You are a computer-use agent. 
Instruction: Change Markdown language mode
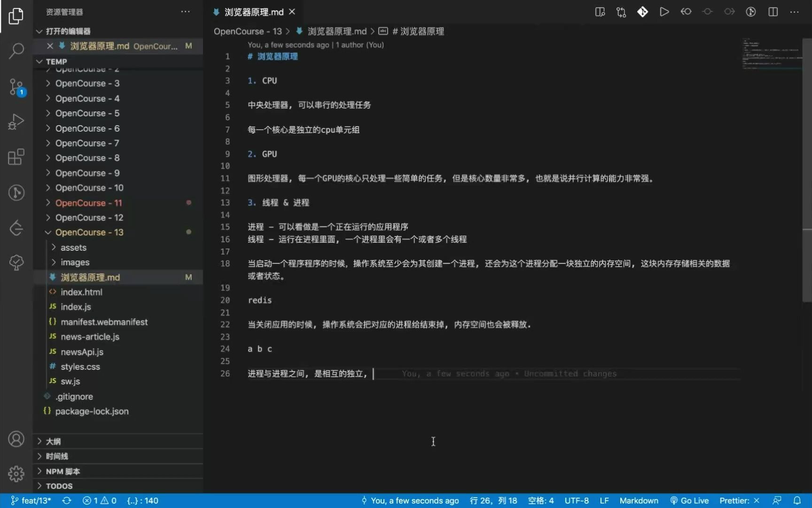pyautogui.click(x=639, y=500)
